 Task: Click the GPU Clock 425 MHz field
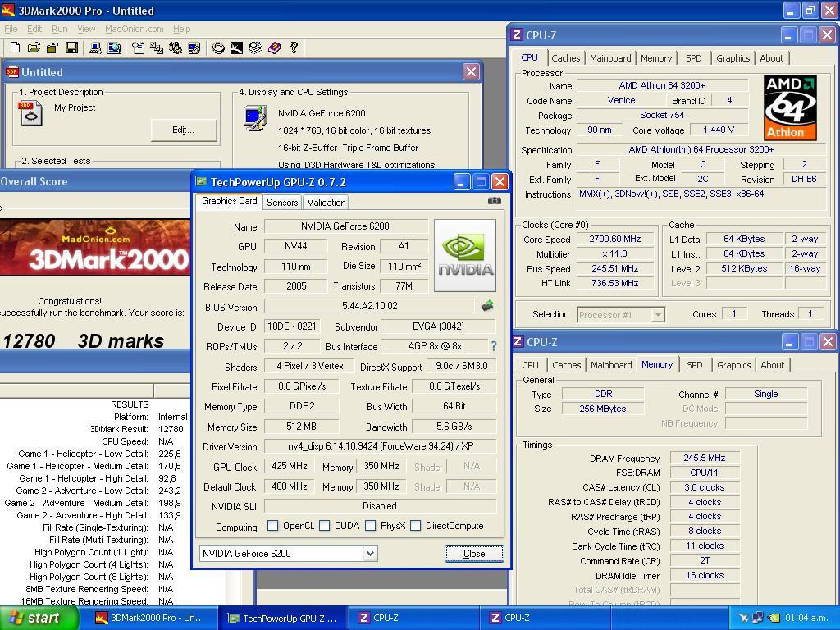click(x=290, y=466)
